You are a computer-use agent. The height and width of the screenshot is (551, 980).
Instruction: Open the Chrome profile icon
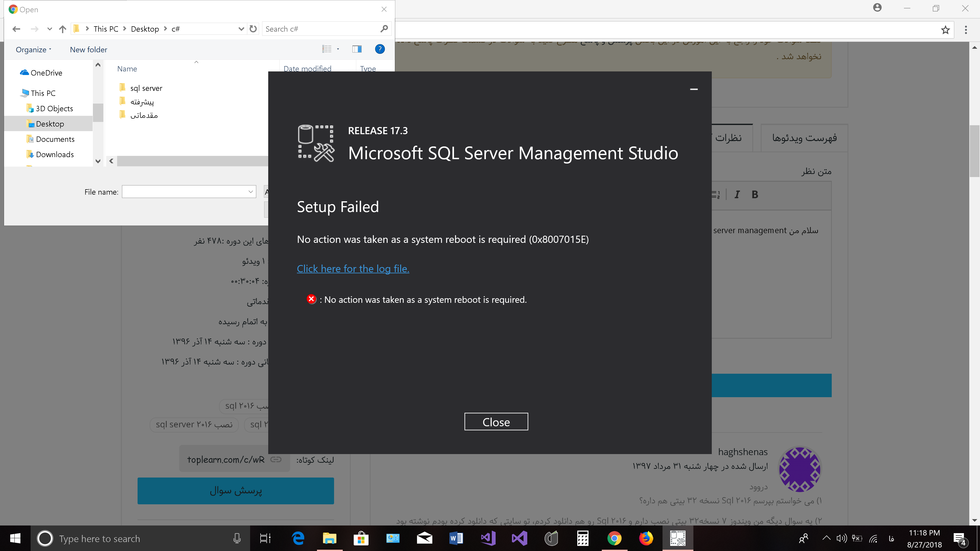pos(877,8)
